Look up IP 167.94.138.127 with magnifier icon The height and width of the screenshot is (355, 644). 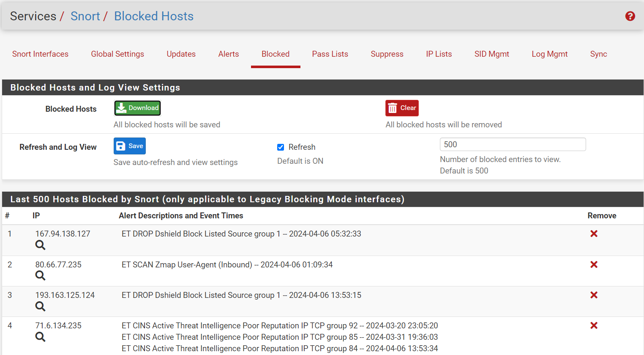click(x=40, y=245)
